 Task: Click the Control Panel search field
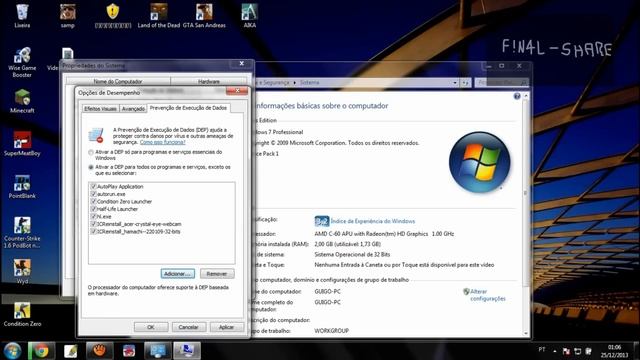coord(502,83)
